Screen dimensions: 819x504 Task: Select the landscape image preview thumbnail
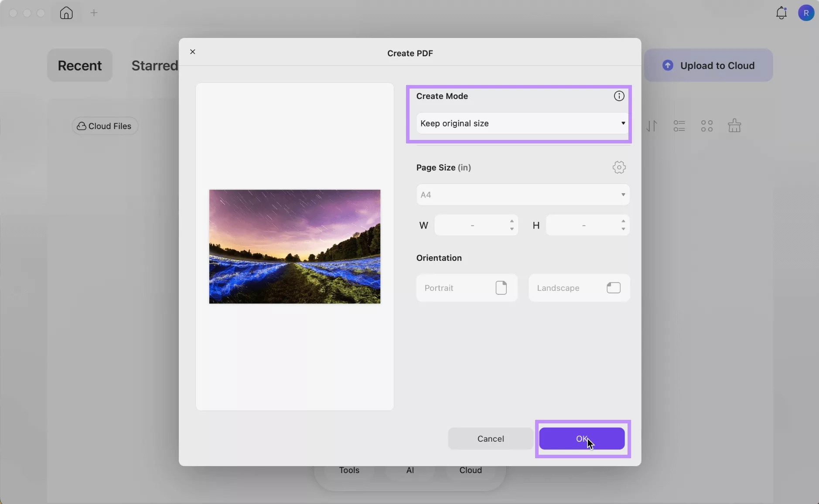click(295, 246)
